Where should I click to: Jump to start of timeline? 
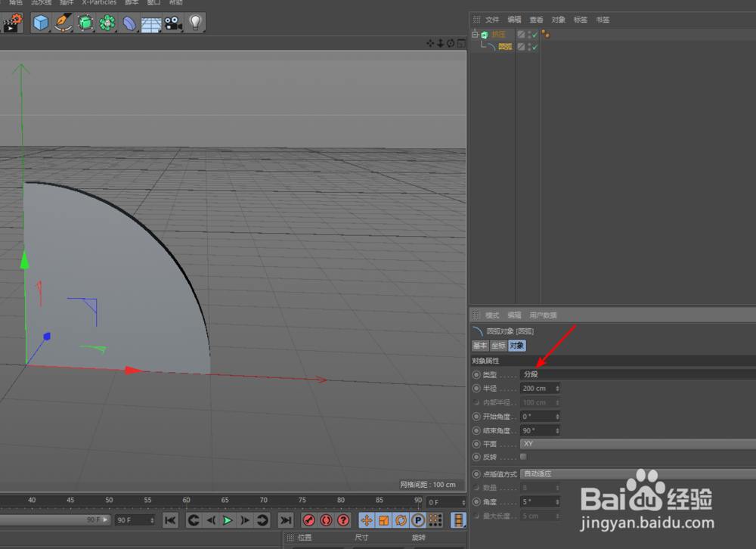tap(170, 520)
